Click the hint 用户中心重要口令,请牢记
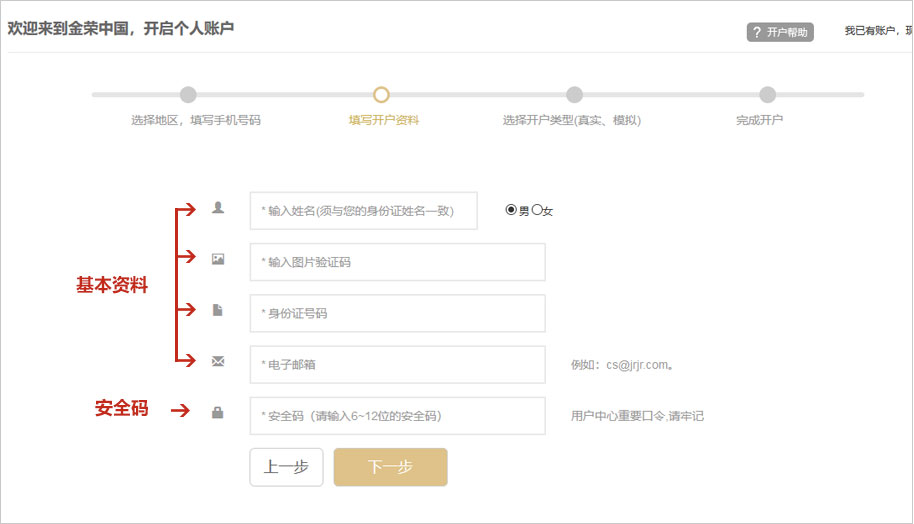 tap(637, 416)
